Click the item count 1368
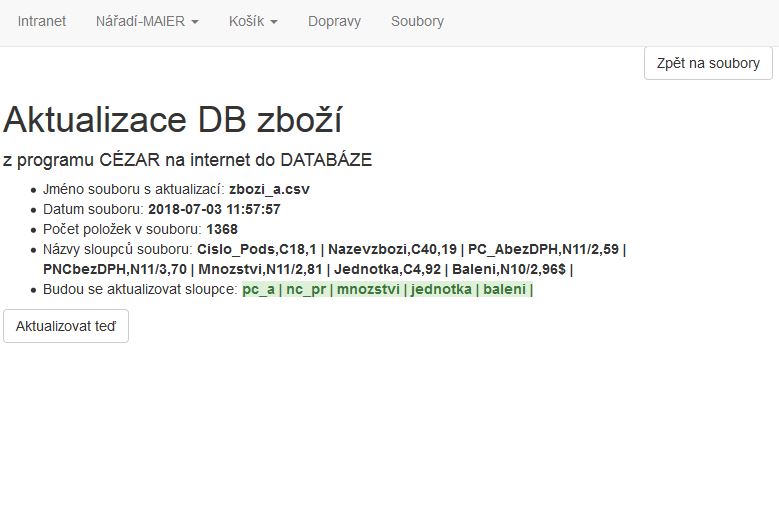 pyautogui.click(x=222, y=229)
